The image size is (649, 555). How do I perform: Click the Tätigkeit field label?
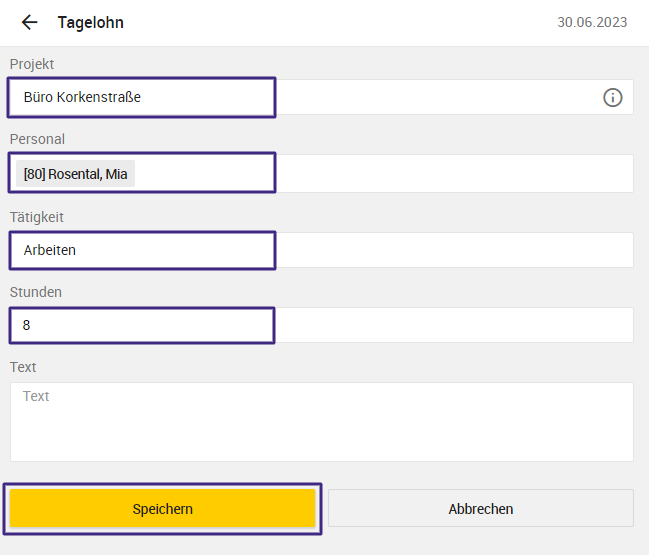point(37,217)
